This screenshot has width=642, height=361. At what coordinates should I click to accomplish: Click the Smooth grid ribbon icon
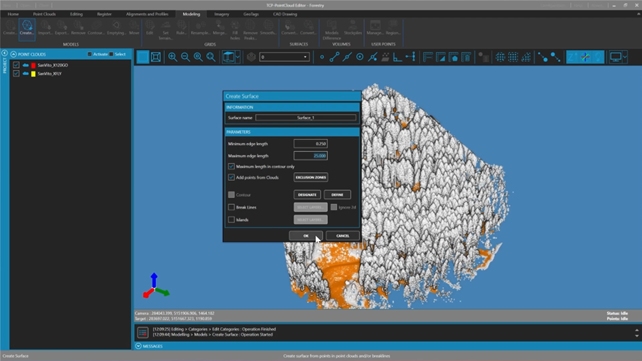click(x=268, y=28)
